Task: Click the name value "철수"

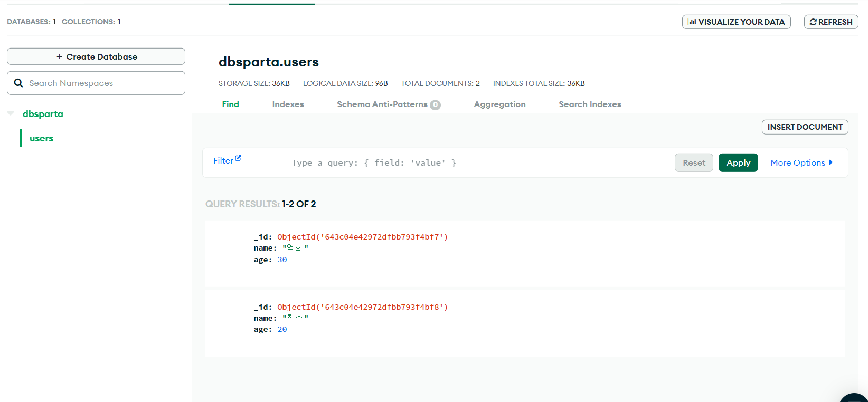Action: tap(295, 318)
